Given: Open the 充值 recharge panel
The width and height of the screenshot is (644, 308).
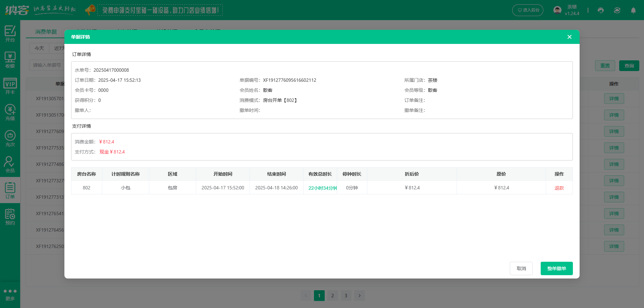Looking at the screenshot, I should click(10, 112).
